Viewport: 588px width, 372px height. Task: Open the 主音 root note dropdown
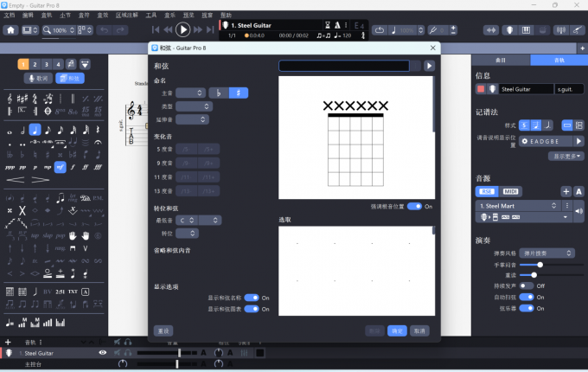point(190,93)
